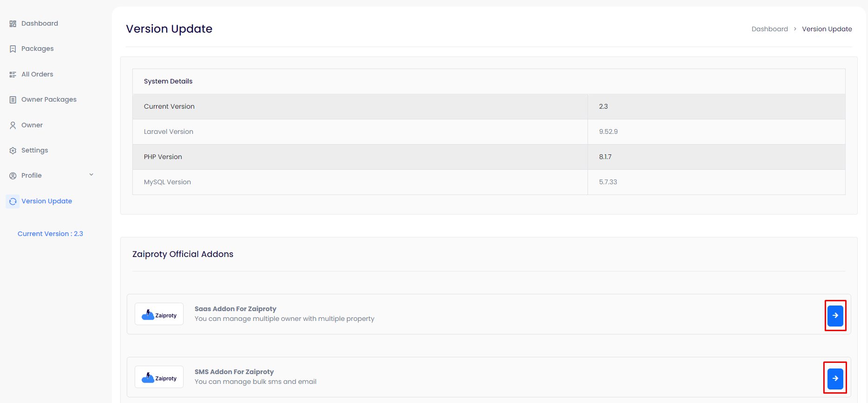
Task: Go to Dashboard via breadcrumb link
Action: point(769,29)
